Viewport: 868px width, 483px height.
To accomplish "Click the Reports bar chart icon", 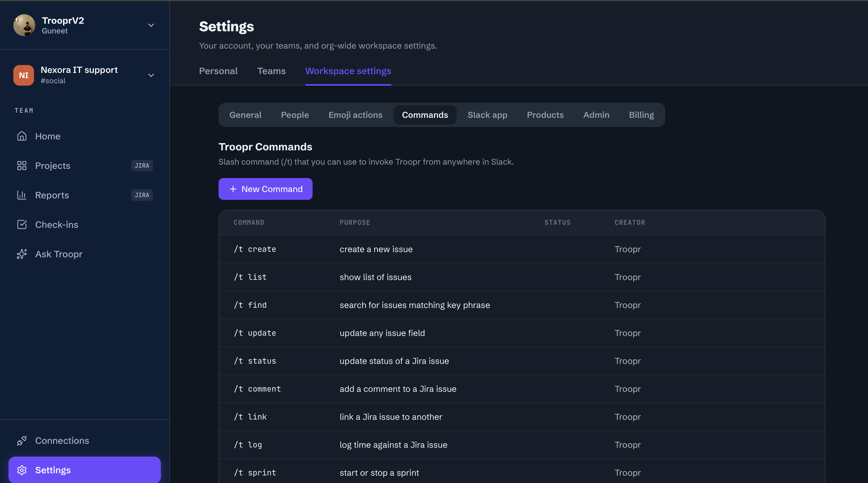I will click(x=22, y=195).
